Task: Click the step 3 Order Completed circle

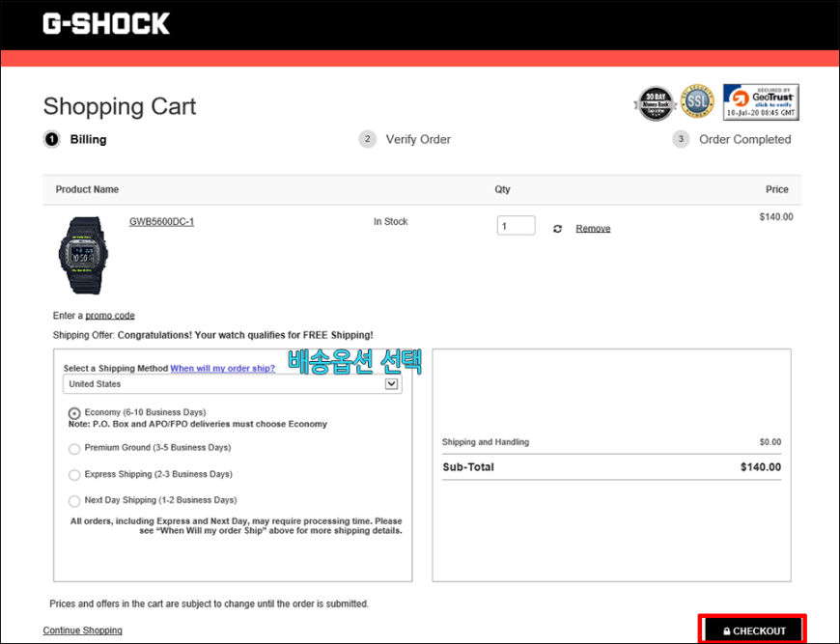Action: point(681,140)
